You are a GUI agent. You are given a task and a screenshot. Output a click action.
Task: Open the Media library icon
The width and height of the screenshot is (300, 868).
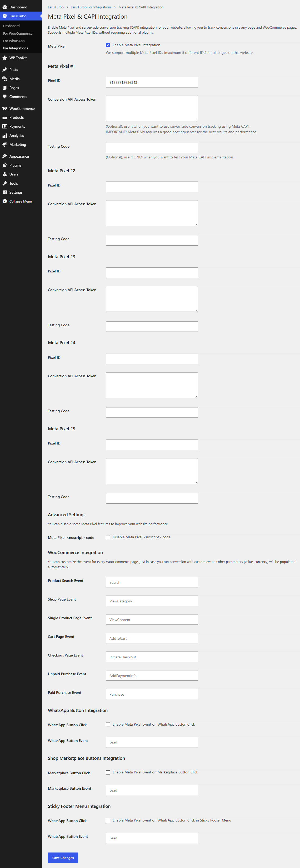(x=5, y=79)
